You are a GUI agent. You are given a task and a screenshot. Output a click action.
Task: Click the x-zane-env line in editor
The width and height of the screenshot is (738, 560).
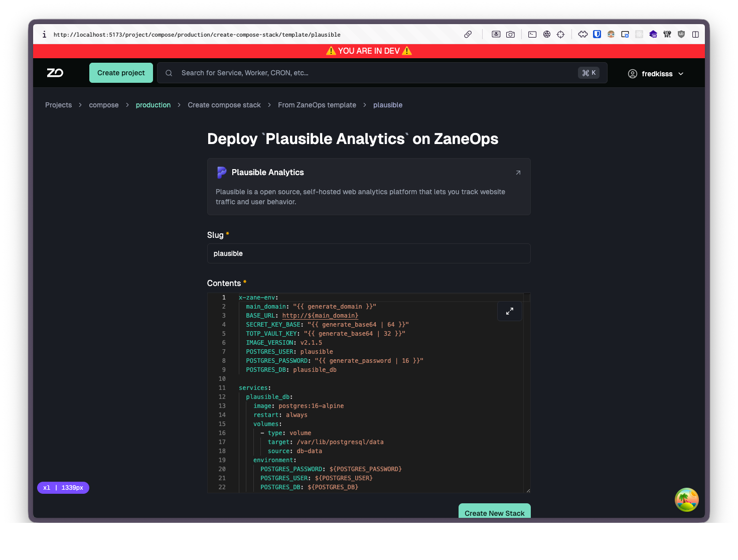coord(258,298)
